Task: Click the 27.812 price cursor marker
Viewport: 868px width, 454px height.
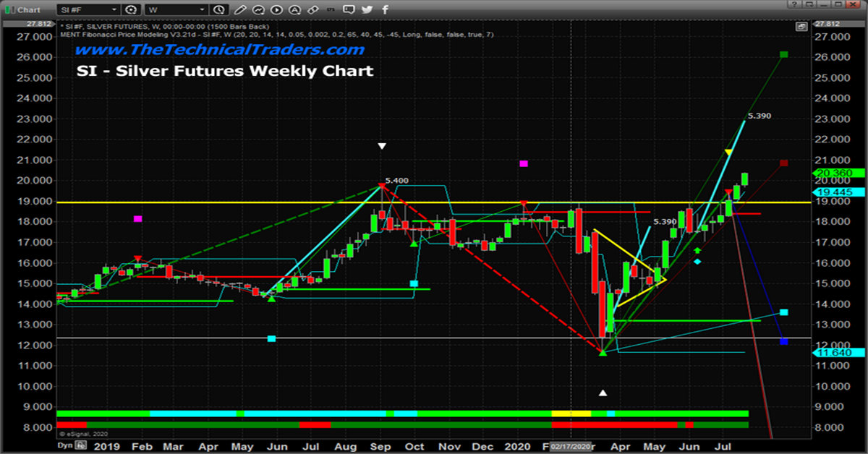Action: 829,24
